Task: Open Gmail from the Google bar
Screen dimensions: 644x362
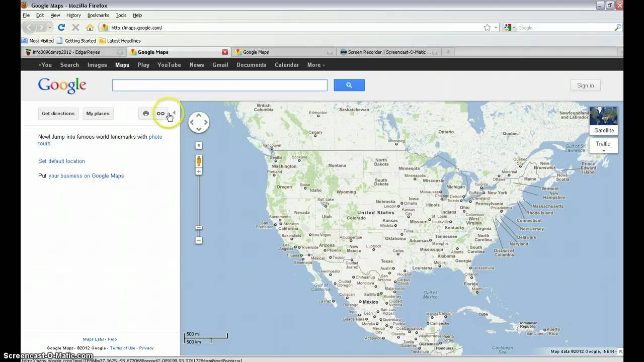Action: tap(220, 65)
